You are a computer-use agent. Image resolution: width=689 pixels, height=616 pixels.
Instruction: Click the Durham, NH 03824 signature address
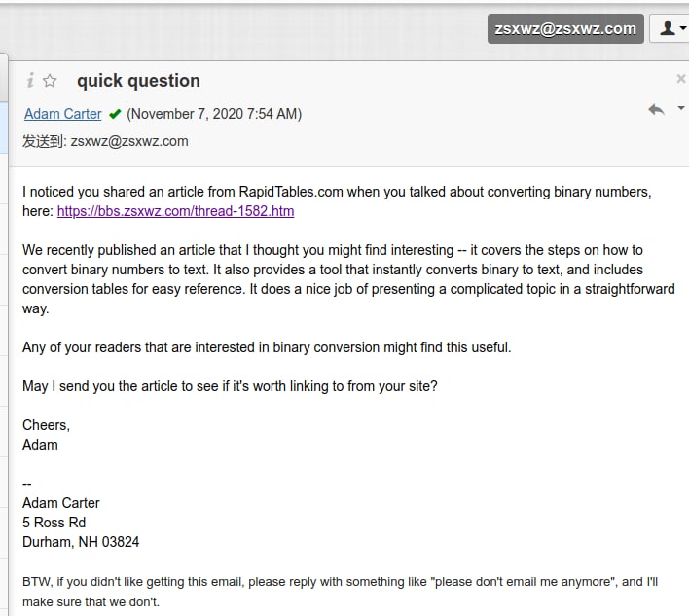tap(81, 542)
